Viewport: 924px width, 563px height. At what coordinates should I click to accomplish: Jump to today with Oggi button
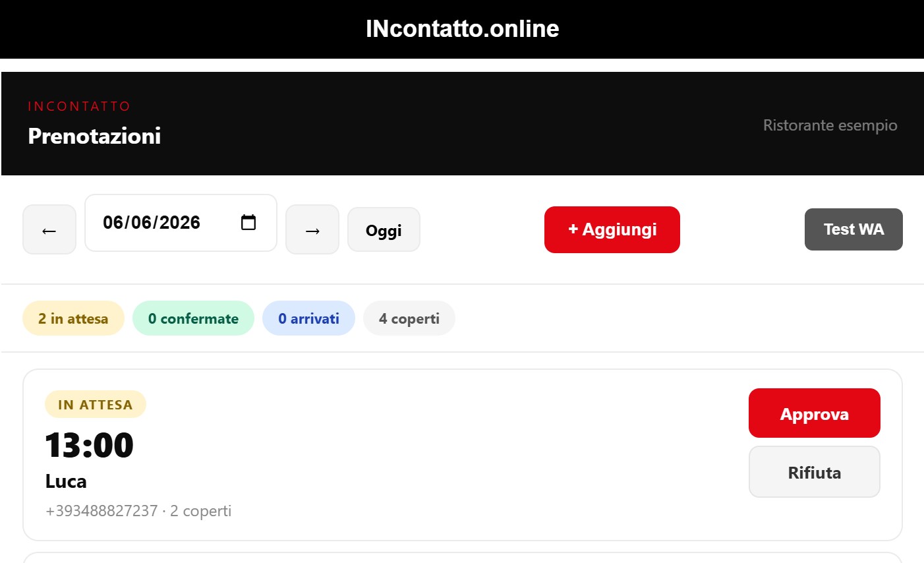coord(384,229)
